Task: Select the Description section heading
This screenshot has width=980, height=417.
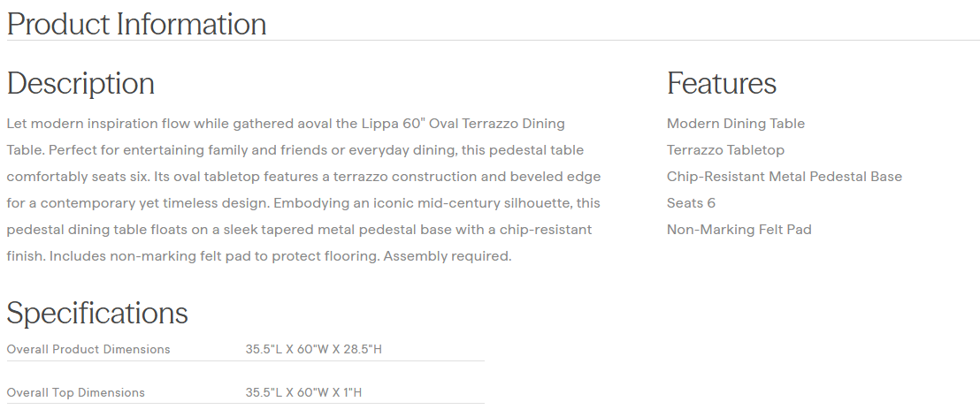Action: tap(80, 83)
